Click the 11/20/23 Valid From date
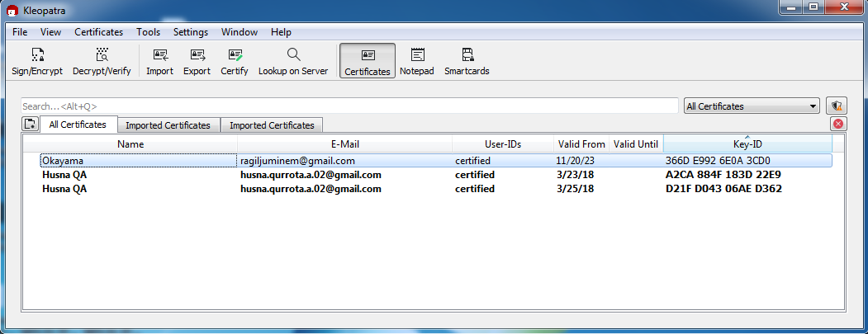This screenshot has height=334, width=868. pyautogui.click(x=575, y=161)
